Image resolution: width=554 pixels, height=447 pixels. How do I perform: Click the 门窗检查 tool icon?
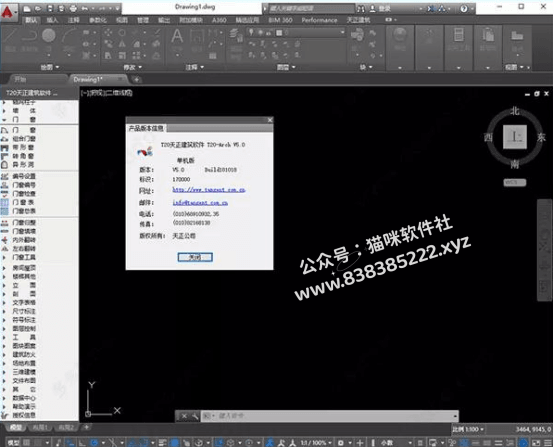click(5, 194)
